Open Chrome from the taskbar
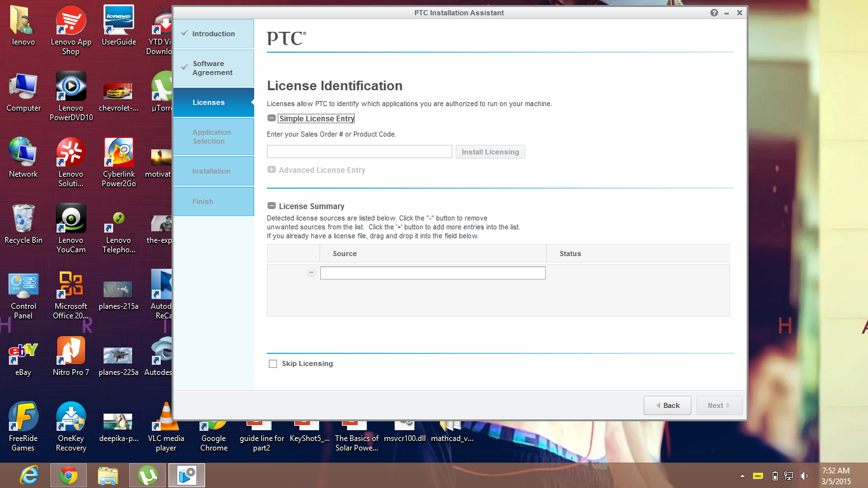The width and height of the screenshot is (868, 488). [69, 475]
